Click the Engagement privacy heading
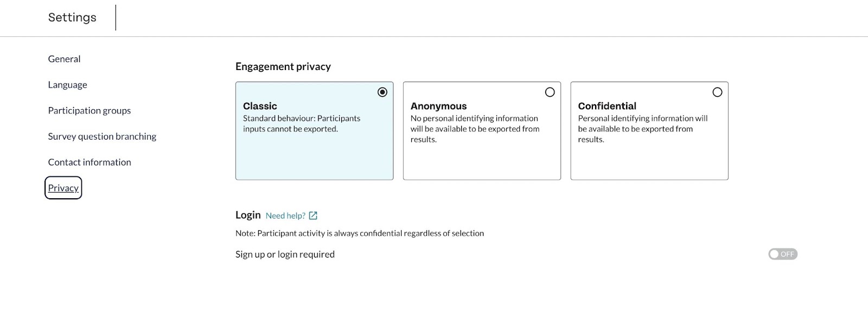 tap(283, 66)
